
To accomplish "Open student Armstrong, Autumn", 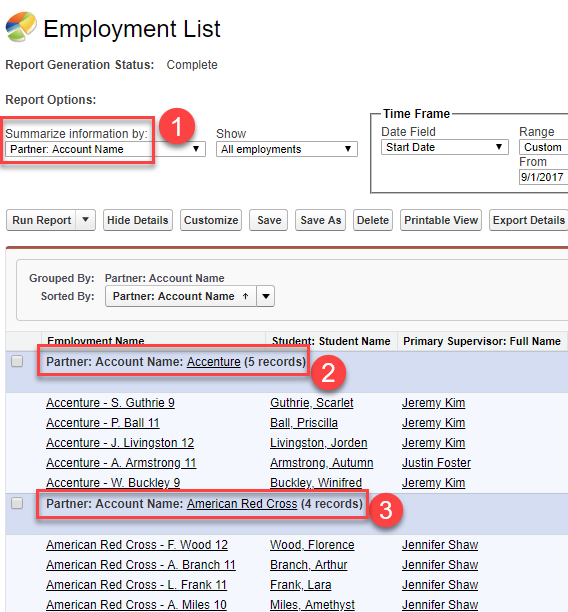I will [322, 463].
